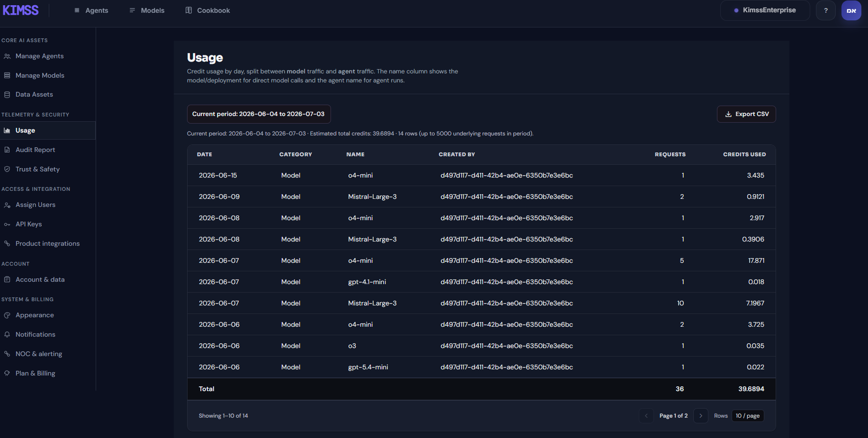Open API Keys page

(x=47, y=224)
